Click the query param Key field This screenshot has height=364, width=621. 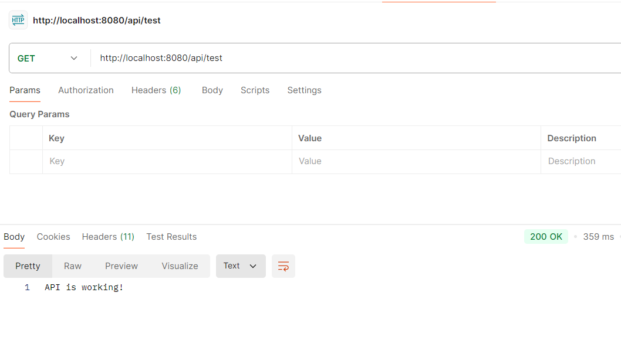[167, 161]
